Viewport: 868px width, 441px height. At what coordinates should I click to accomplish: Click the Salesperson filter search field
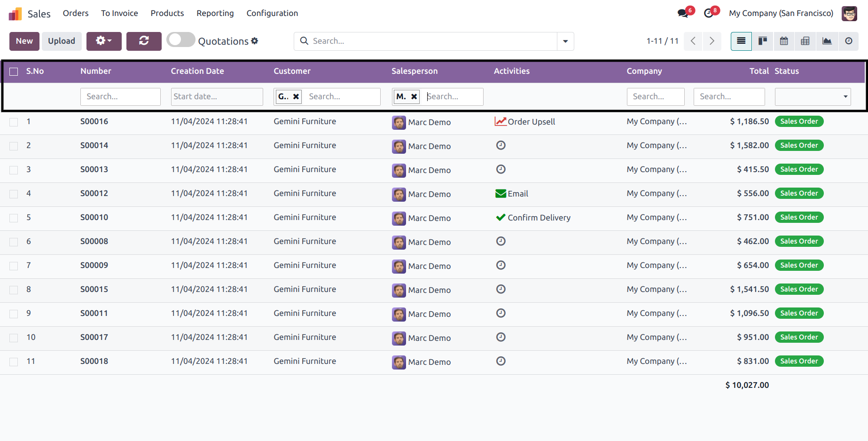point(453,96)
